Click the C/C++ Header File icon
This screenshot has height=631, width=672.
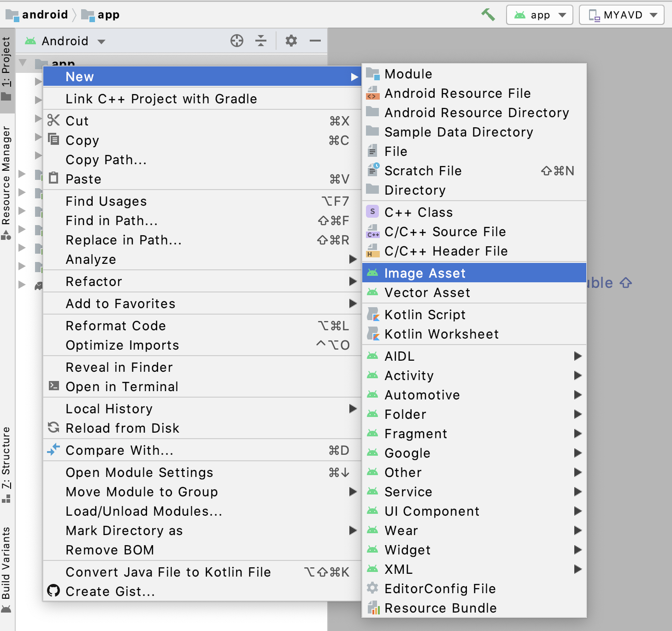coord(372,250)
